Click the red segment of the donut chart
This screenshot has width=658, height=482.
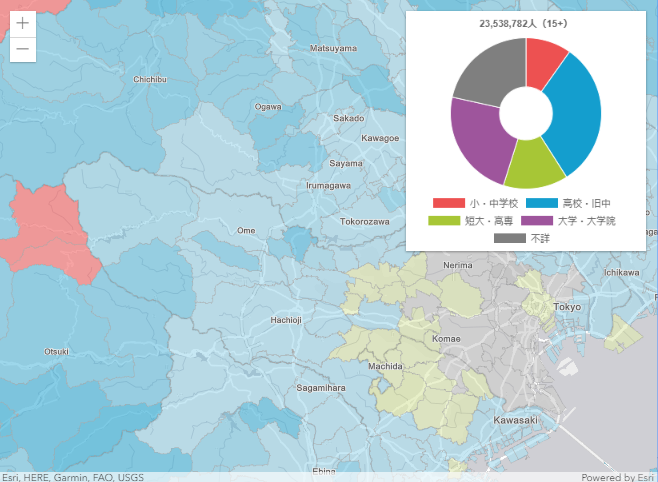click(545, 62)
